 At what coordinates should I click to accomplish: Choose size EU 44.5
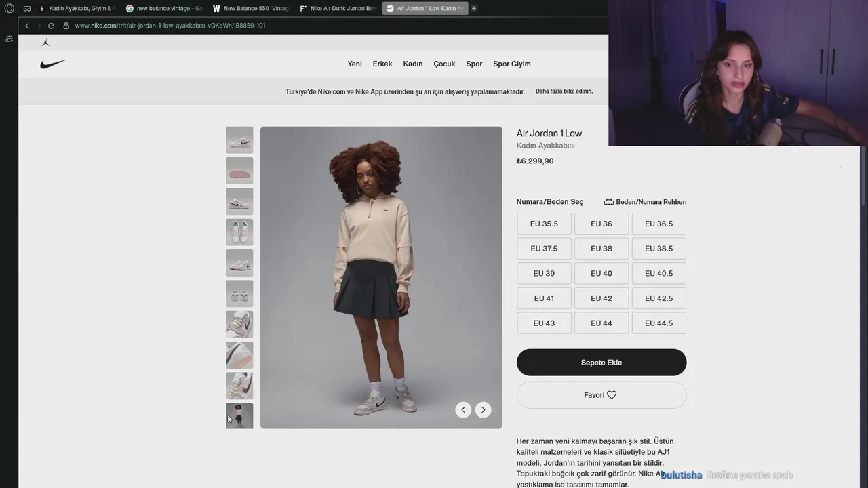click(x=659, y=323)
